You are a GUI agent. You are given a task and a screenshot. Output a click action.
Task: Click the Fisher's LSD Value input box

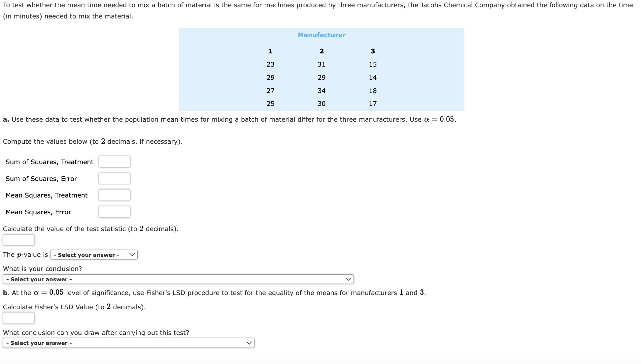18,318
